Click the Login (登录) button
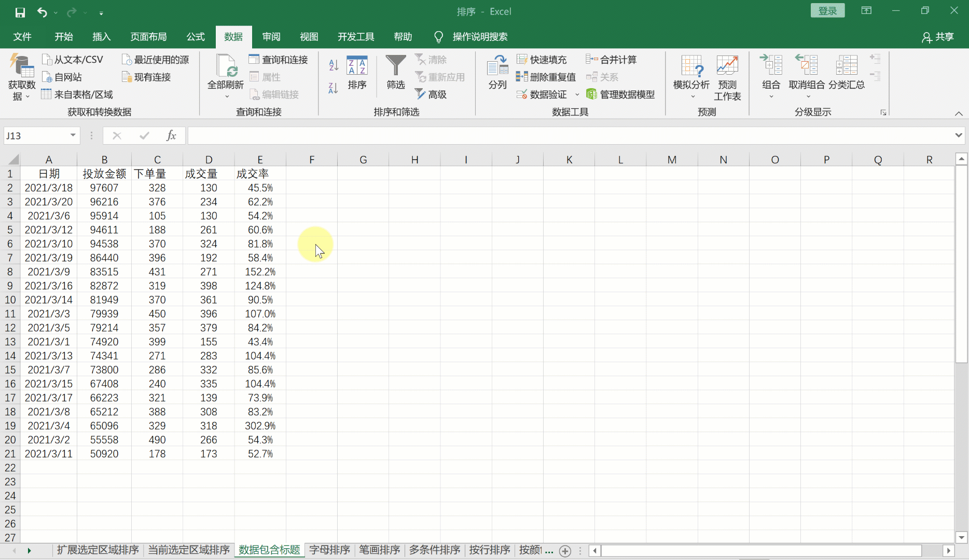The width and height of the screenshot is (969, 560). (827, 11)
